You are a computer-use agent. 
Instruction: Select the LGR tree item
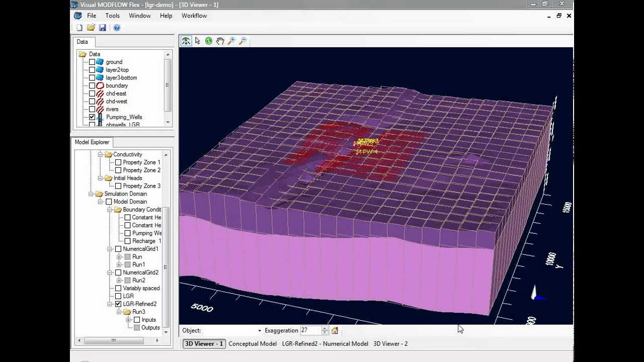(128, 296)
